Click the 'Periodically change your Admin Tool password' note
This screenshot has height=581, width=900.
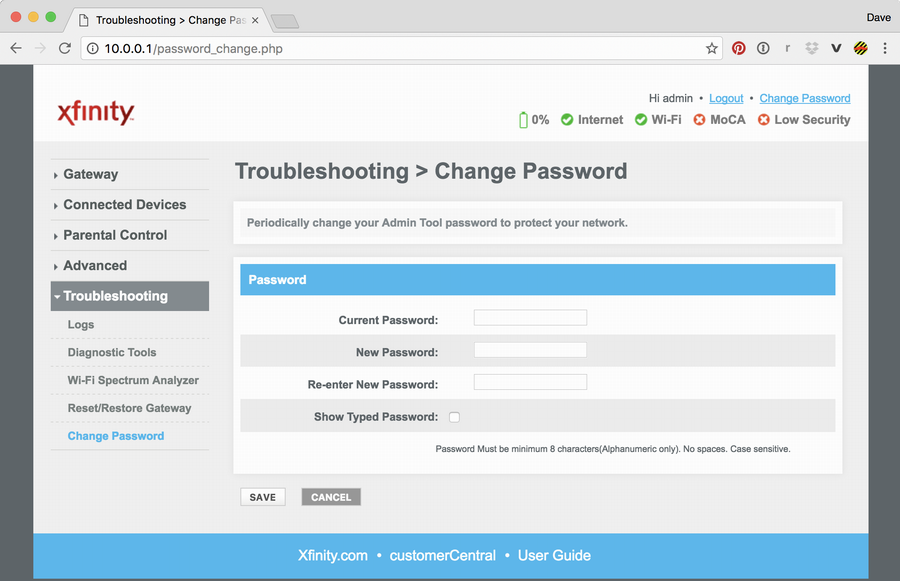(437, 223)
